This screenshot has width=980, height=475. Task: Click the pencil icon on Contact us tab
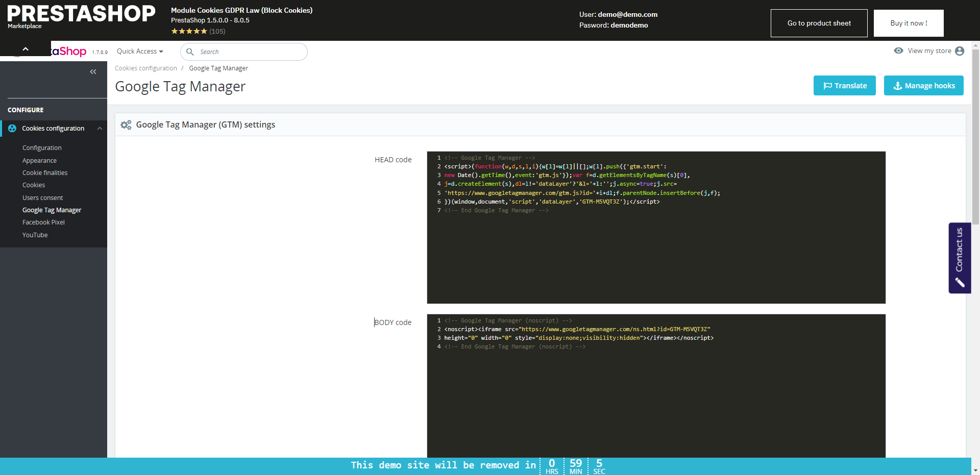click(x=960, y=282)
